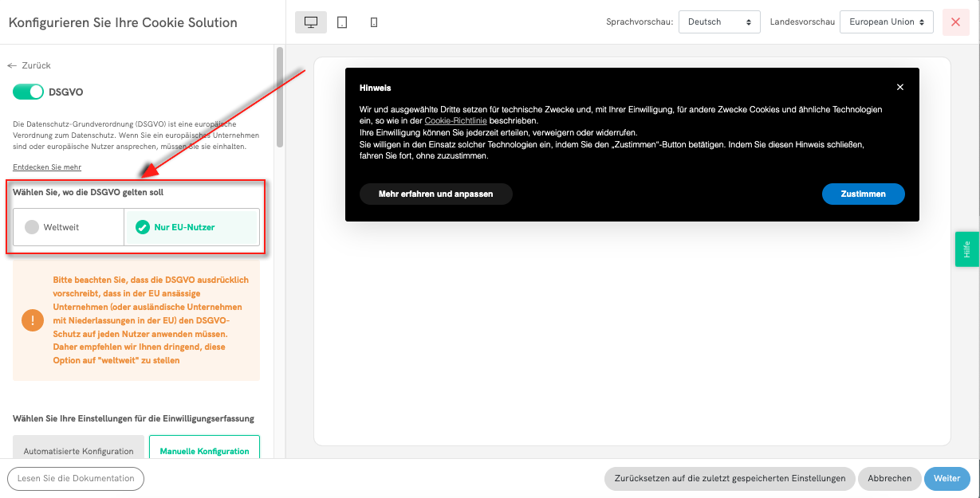
Task: Dismiss cookie banner with X icon
Action: (x=900, y=88)
